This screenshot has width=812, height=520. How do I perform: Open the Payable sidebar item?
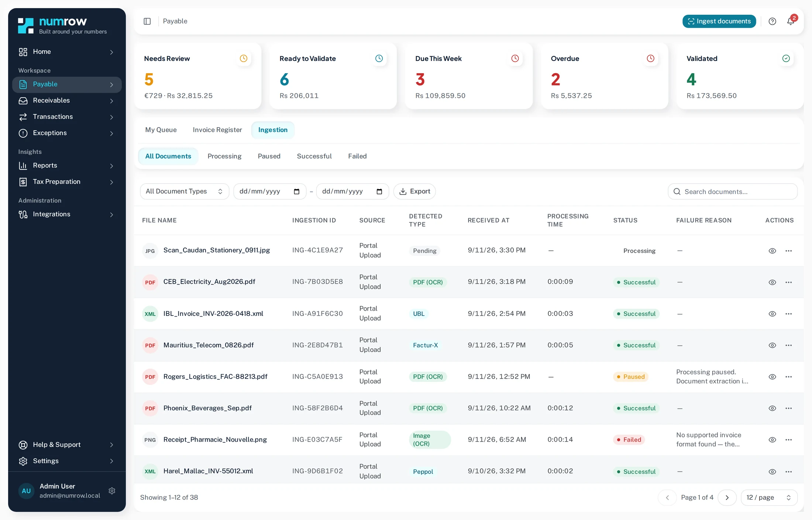(67, 85)
